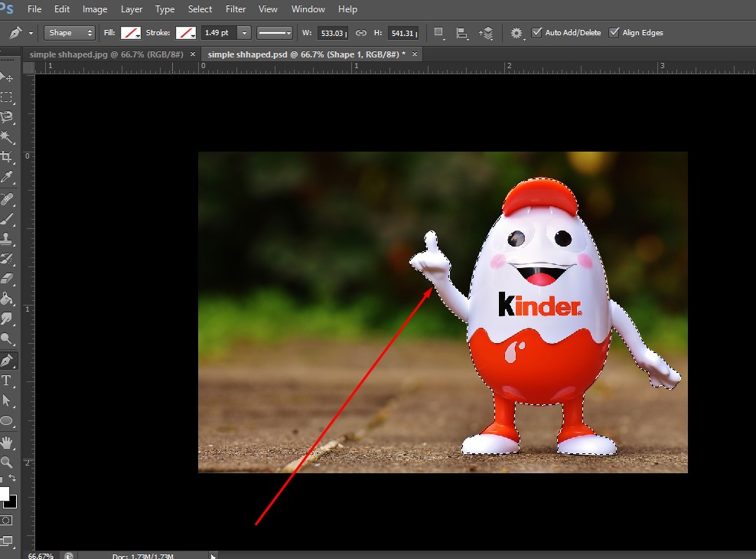The width and height of the screenshot is (756, 559).
Task: Click the zoom percentage field 66.67%
Action: [41, 556]
